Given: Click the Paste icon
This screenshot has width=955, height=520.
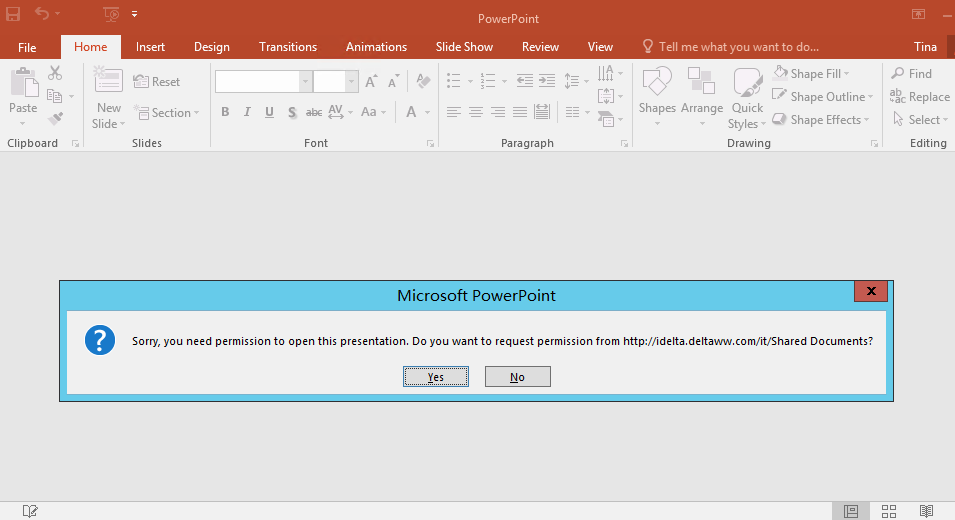Looking at the screenshot, I should pos(24,83).
